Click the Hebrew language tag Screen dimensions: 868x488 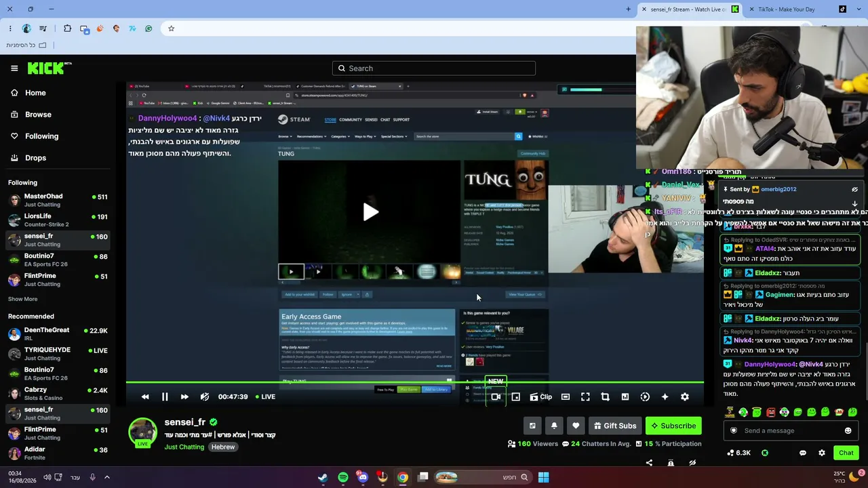[x=223, y=447]
